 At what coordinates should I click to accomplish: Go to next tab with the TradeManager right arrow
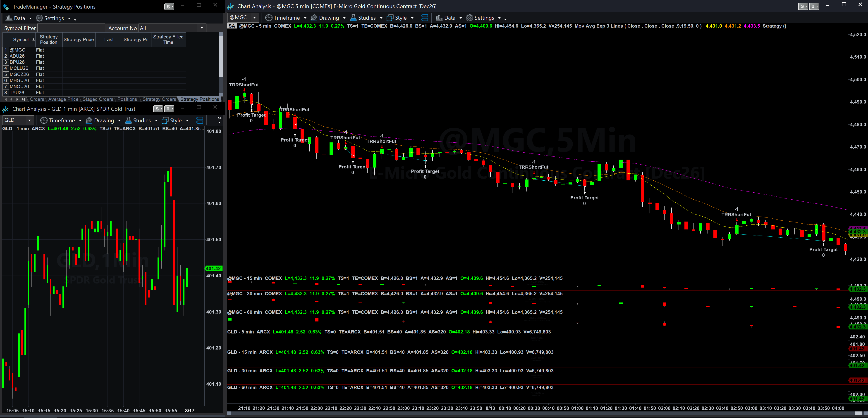coord(17,99)
